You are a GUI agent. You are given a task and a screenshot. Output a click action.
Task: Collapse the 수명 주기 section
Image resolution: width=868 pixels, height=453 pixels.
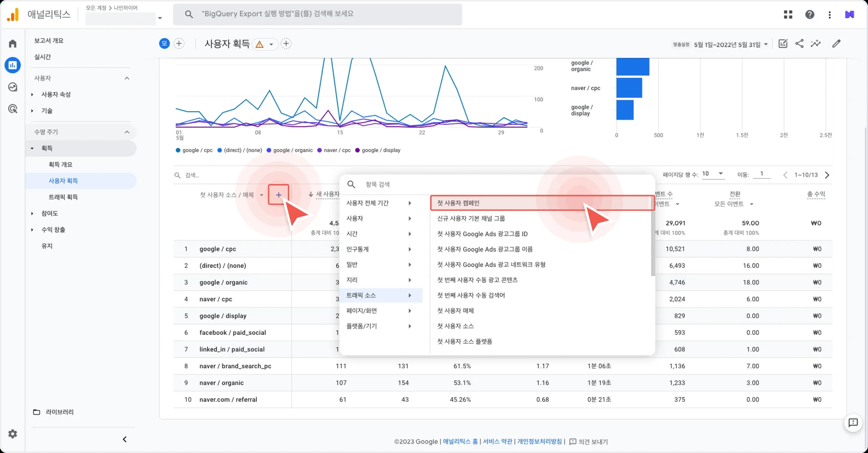click(127, 132)
